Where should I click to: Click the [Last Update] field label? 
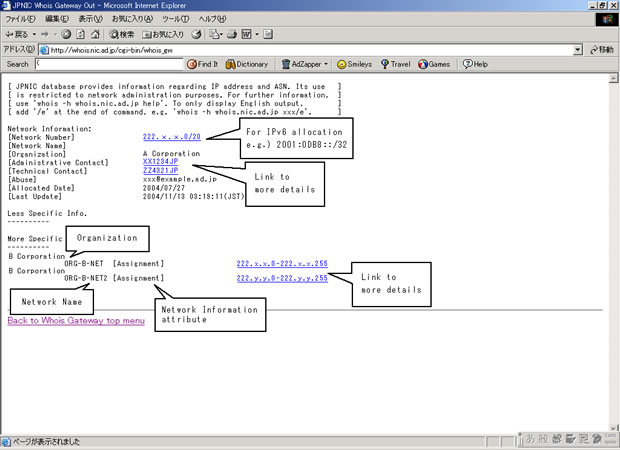(x=35, y=197)
